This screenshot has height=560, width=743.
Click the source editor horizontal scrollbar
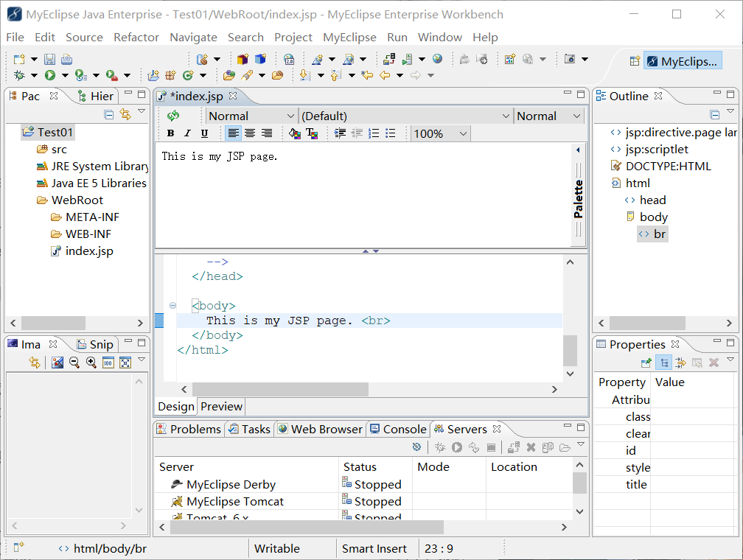tap(281, 390)
